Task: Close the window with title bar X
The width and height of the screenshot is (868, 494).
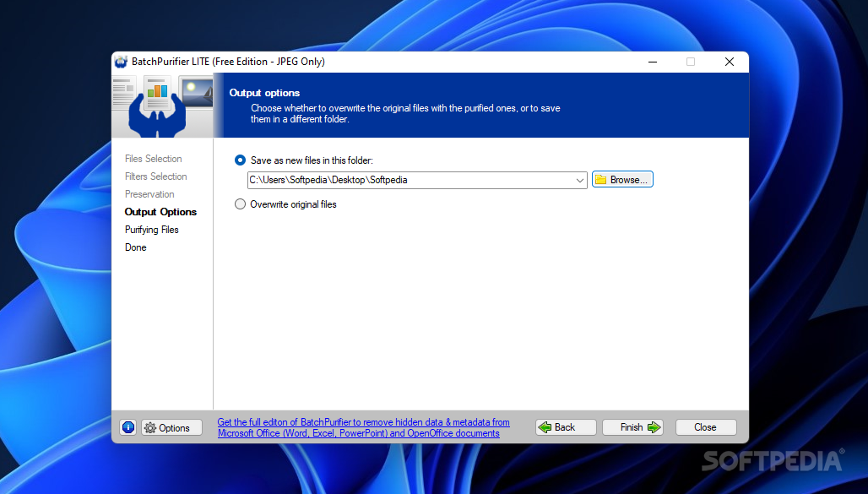Action: [730, 62]
